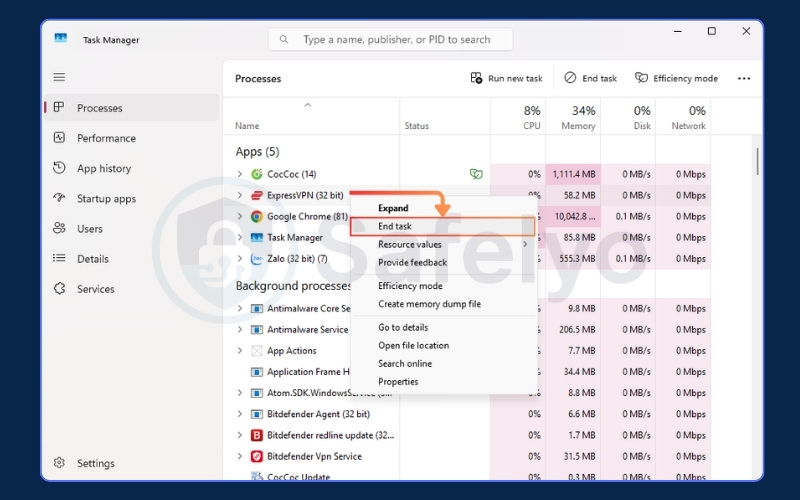Image resolution: width=800 pixels, height=500 pixels.
Task: Select Provide feedback in context menu
Action: 412,263
